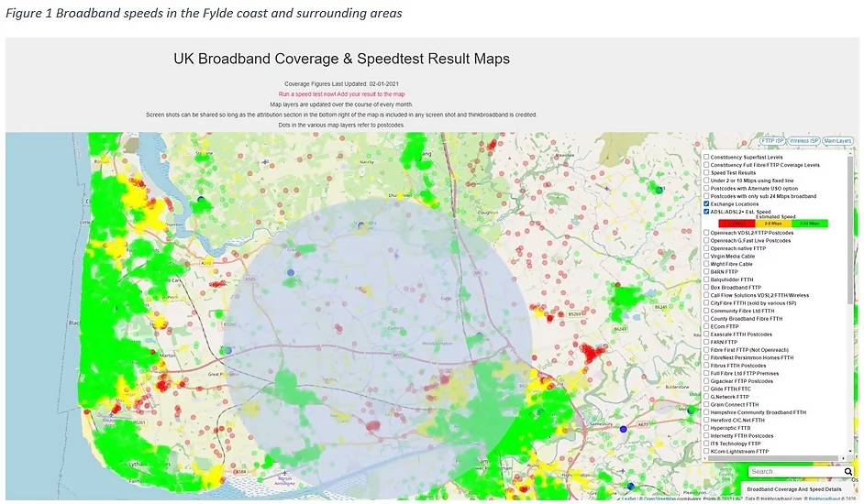Screen dimensions: 864x504
Task: Click the layer list horizontal scrollbar
Action: [770, 458]
